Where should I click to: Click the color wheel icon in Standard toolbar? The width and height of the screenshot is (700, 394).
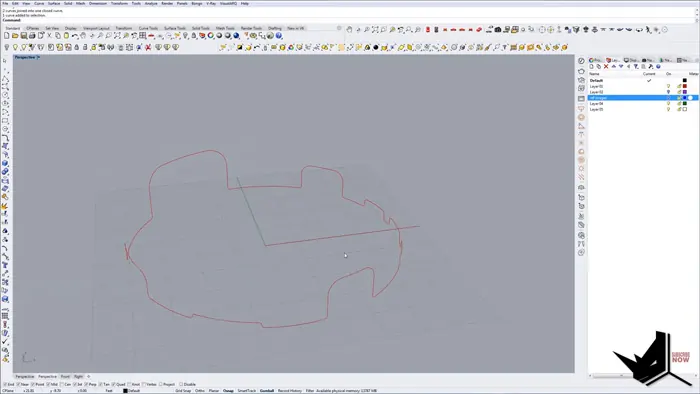(x=210, y=35)
